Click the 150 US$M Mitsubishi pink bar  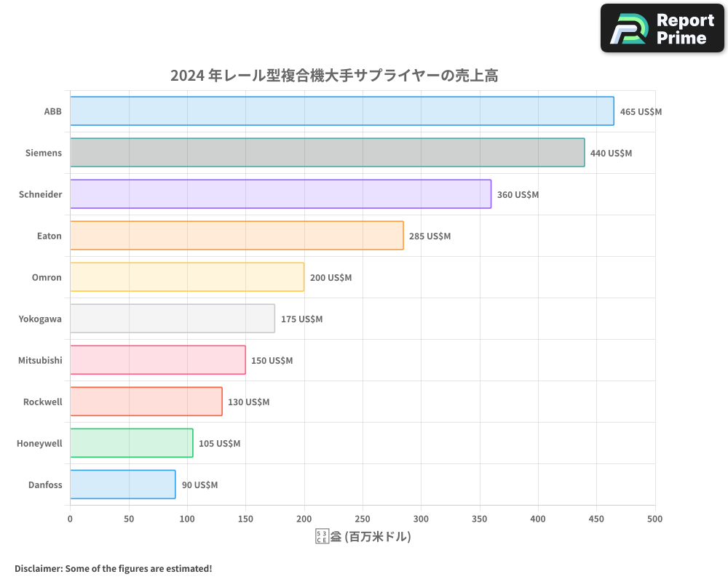click(x=157, y=360)
